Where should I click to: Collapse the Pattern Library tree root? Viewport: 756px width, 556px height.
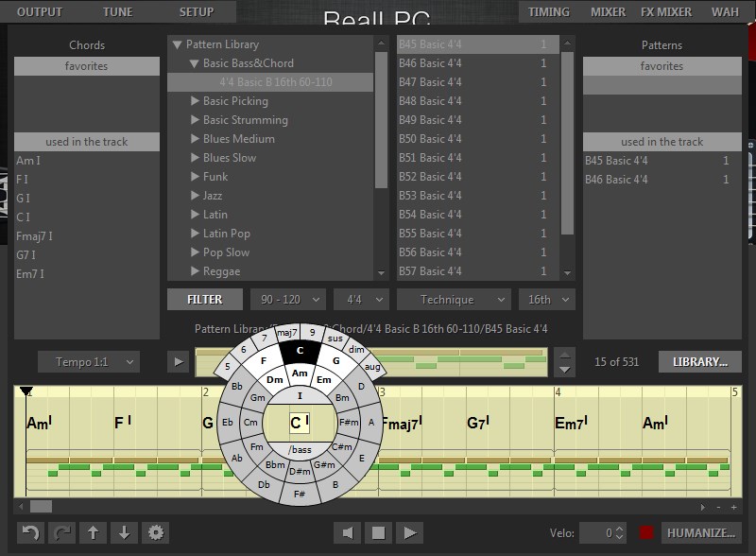tap(177, 44)
